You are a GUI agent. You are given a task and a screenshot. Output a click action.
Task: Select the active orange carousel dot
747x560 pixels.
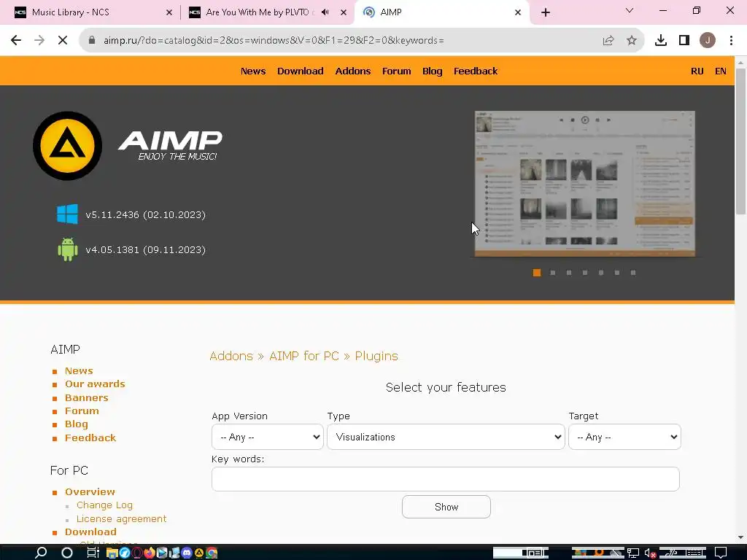pos(536,273)
